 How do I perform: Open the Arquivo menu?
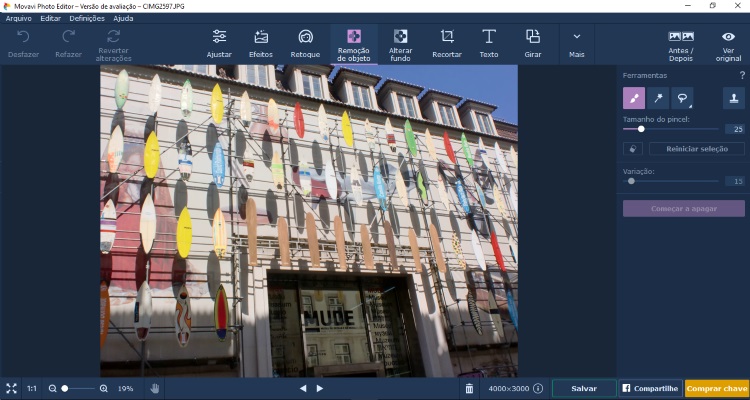(18, 18)
